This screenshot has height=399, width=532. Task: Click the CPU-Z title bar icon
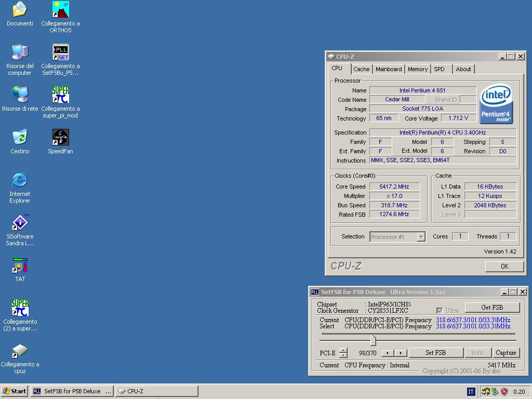[x=331, y=56]
